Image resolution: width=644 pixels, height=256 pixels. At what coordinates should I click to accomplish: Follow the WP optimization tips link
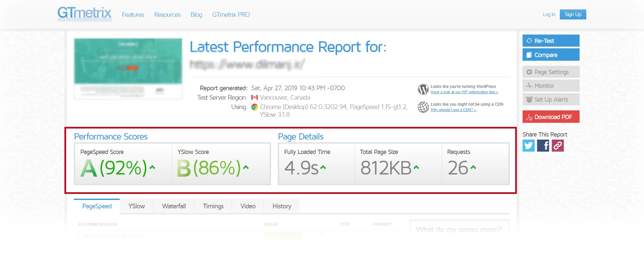[x=464, y=92]
